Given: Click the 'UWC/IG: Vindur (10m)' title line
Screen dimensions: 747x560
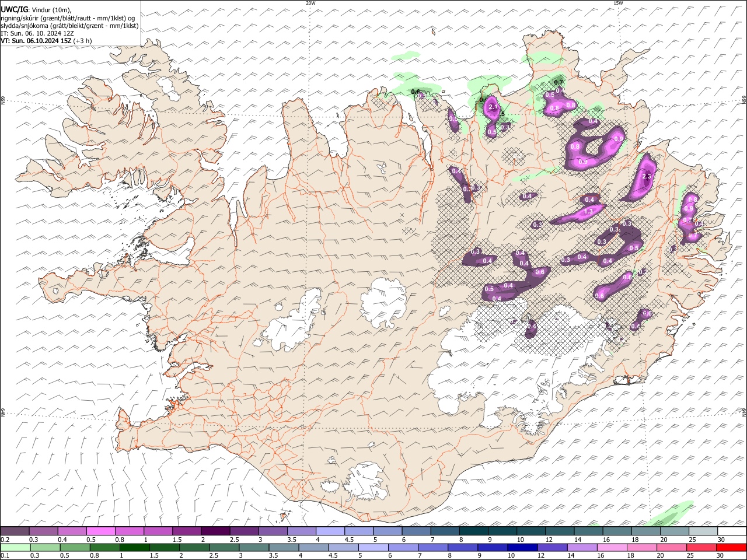Looking at the screenshot, I should 36,9.
